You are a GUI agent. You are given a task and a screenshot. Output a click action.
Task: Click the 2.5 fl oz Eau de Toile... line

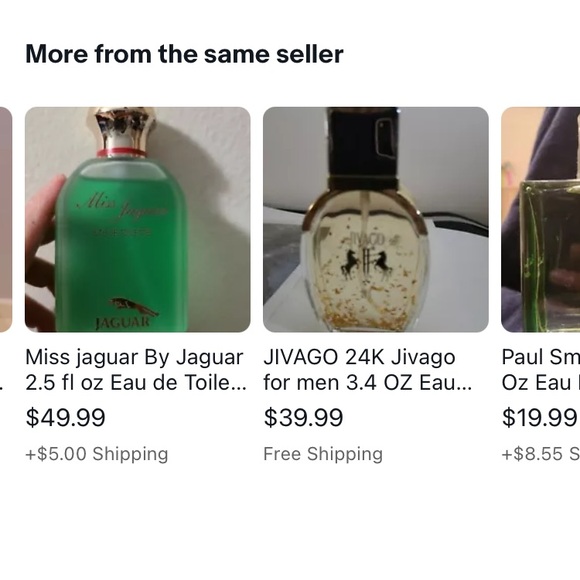coord(135,382)
